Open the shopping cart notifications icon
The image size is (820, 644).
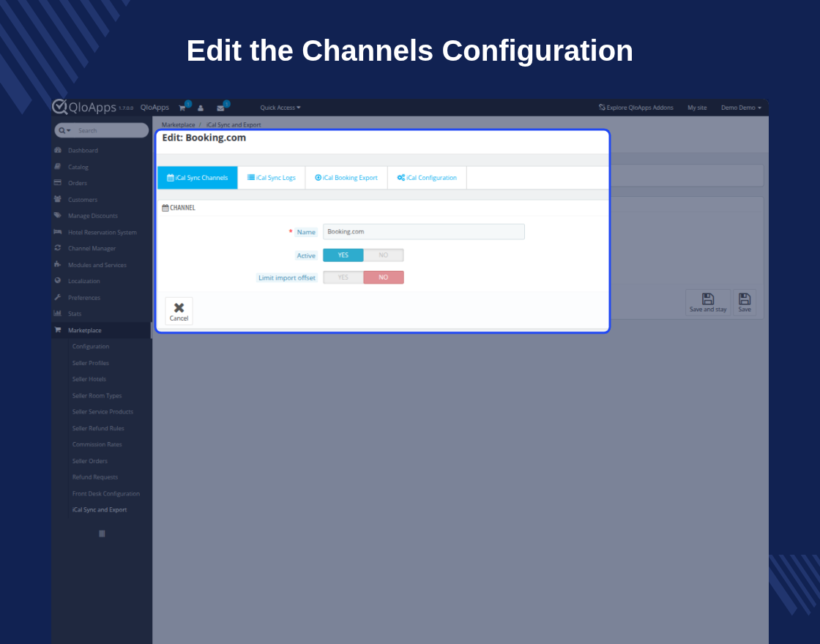[182, 108]
